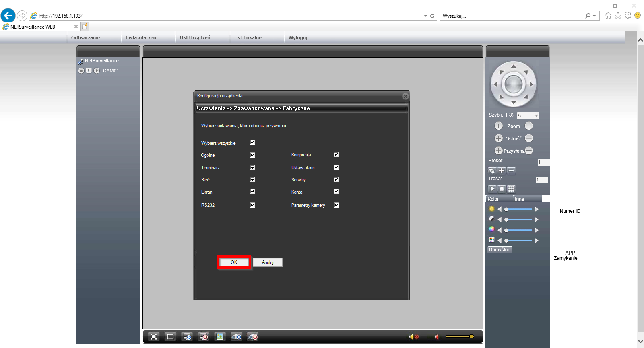Toggle the Kompresja checkbox
644x348 pixels.
(336, 154)
